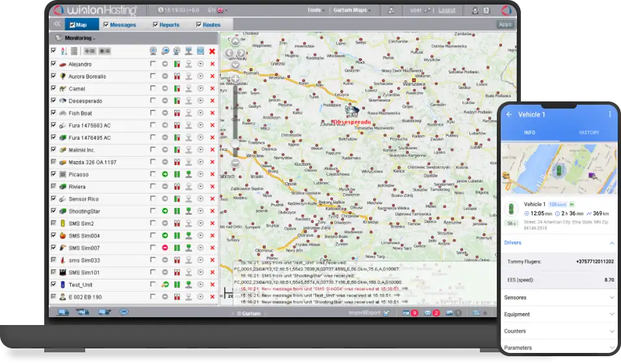Toggle the select-all checkbox in monitoring header
Image resolution: width=621 pixels, height=364 pixels.
pos(53,51)
